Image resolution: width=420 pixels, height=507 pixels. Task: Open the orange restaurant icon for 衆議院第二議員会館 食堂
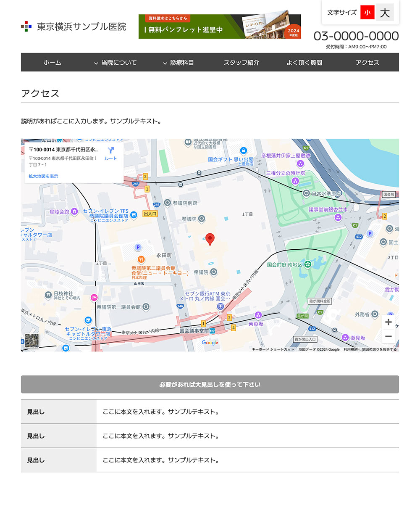[141, 259]
